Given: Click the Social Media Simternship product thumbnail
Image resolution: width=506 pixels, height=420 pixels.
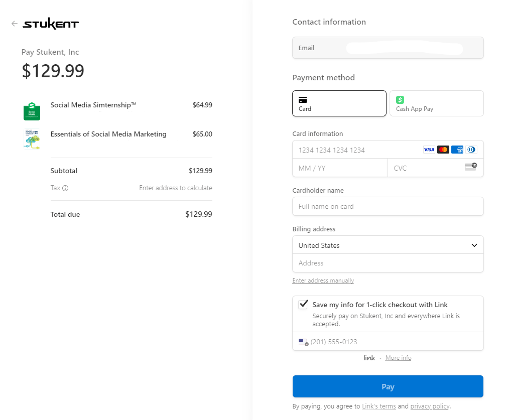Looking at the screenshot, I should 32,110.
